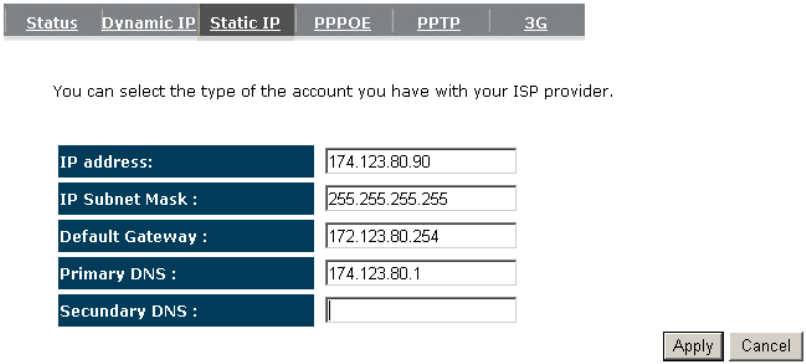The width and height of the screenshot is (806, 364).
Task: Click the blank gray bar after 3G
Action: pos(569,21)
